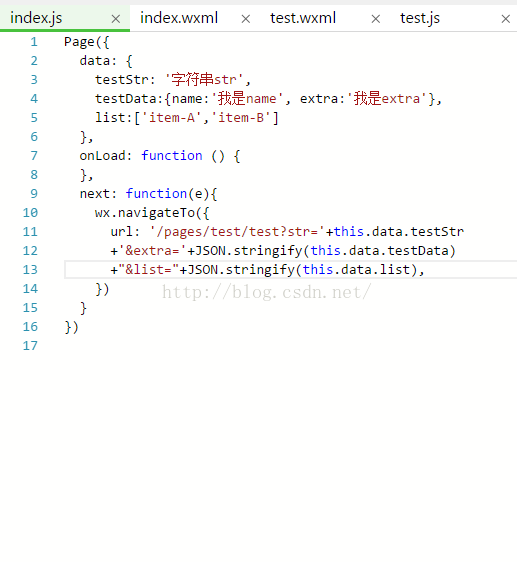The width and height of the screenshot is (517, 562).
Task: Close the index.js tab
Action: click(x=115, y=19)
